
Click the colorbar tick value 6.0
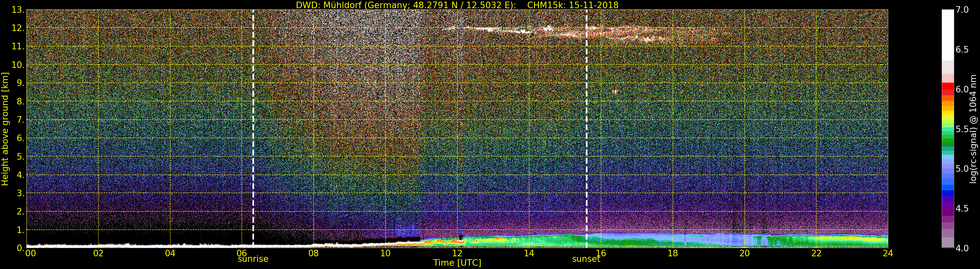pyautogui.click(x=962, y=89)
